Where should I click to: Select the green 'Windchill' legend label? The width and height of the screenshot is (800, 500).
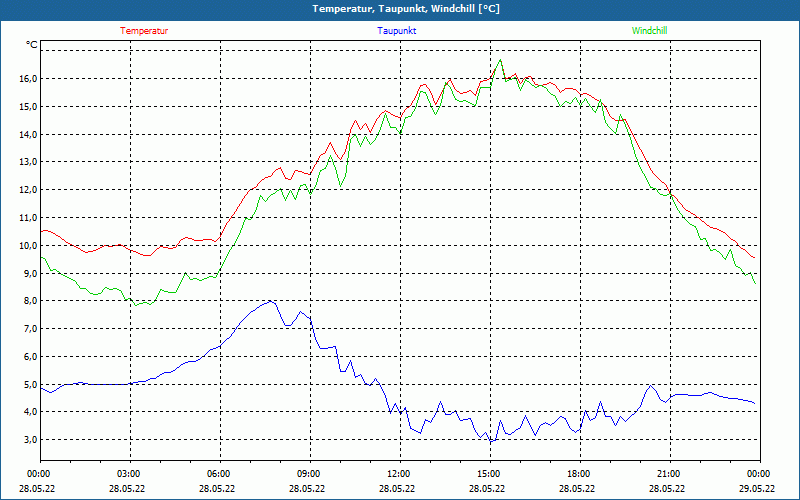tap(649, 31)
